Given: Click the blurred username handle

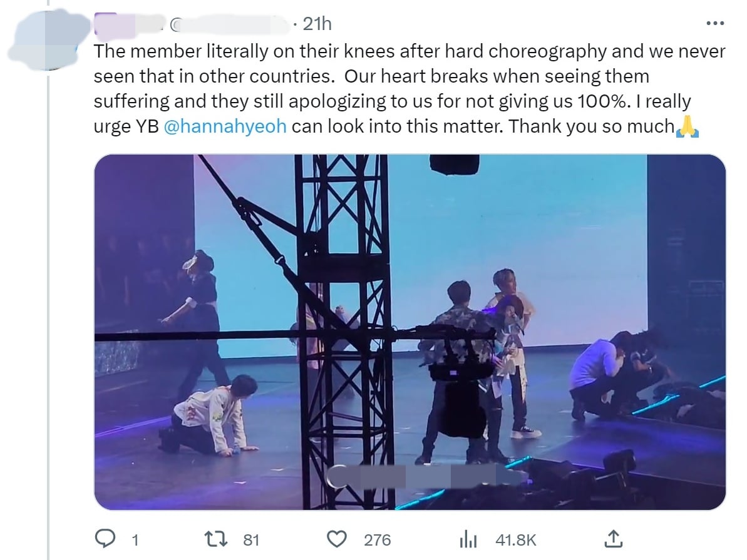Looking at the screenshot, I should 232,24.
